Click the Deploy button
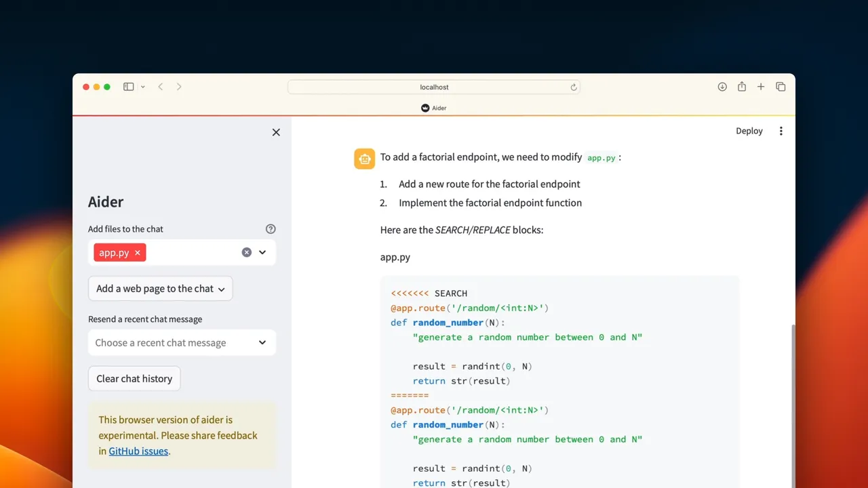The image size is (868, 488). pos(749,131)
